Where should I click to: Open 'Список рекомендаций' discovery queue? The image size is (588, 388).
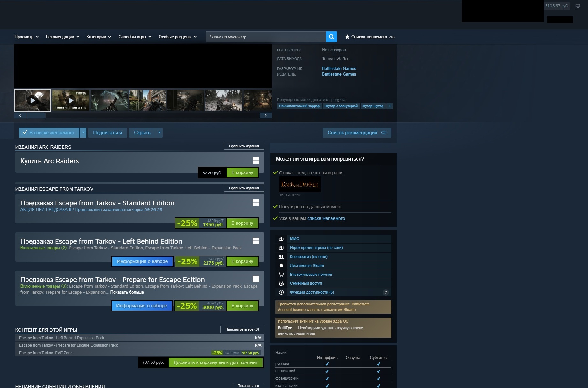pyautogui.click(x=357, y=133)
